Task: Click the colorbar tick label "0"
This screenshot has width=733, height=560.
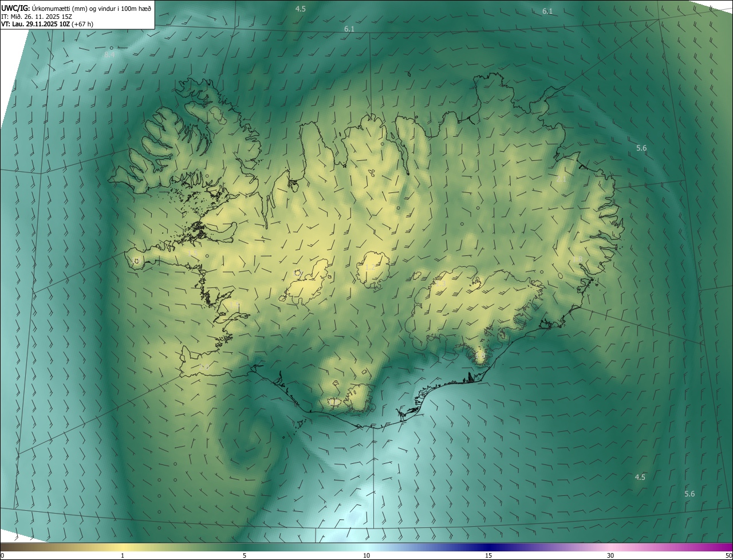Action: pyautogui.click(x=2, y=555)
